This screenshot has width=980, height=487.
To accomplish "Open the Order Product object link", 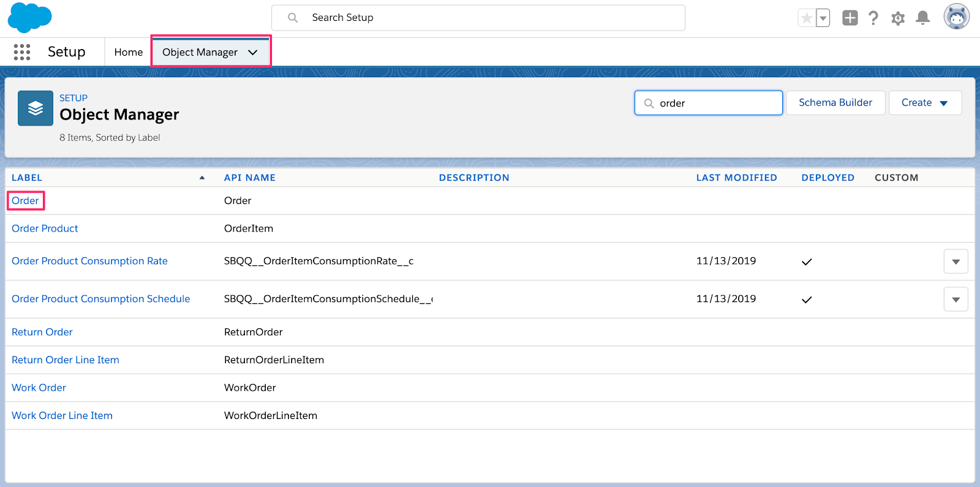I will (x=45, y=228).
